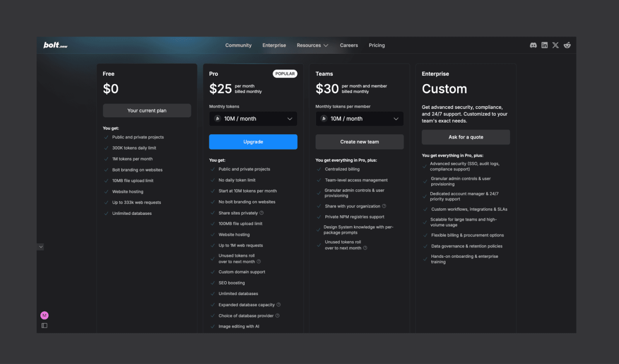The width and height of the screenshot is (619, 364).
Task: Click 'Custom domain support' feature text
Action: 242,272
